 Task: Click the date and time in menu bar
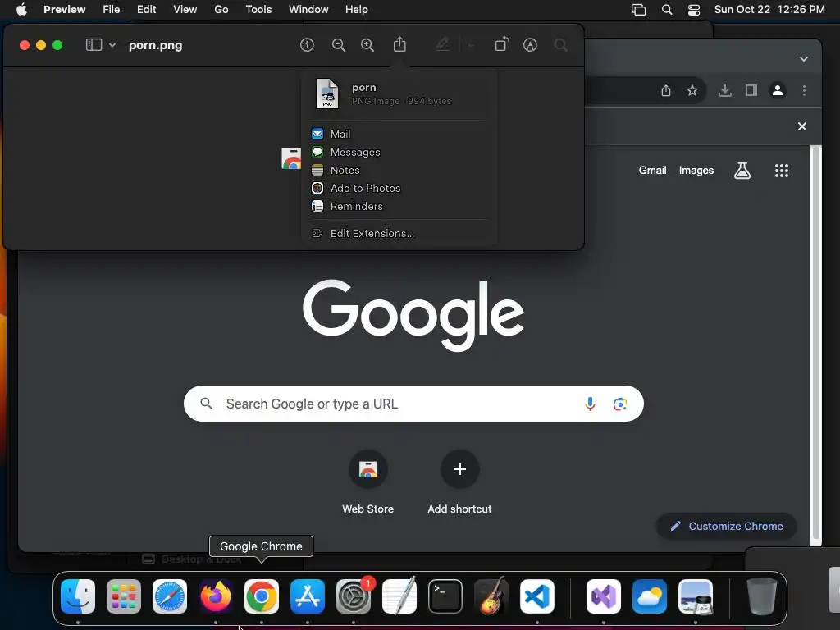pyautogui.click(x=769, y=10)
